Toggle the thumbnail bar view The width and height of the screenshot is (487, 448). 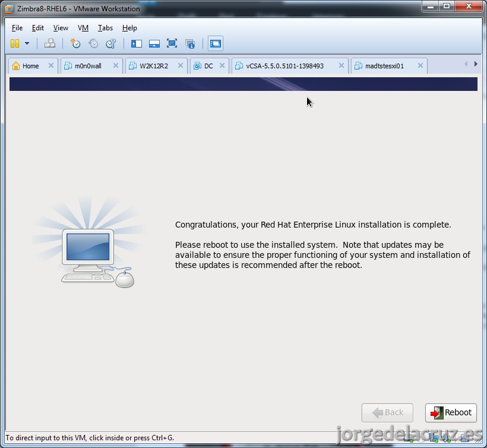click(154, 43)
